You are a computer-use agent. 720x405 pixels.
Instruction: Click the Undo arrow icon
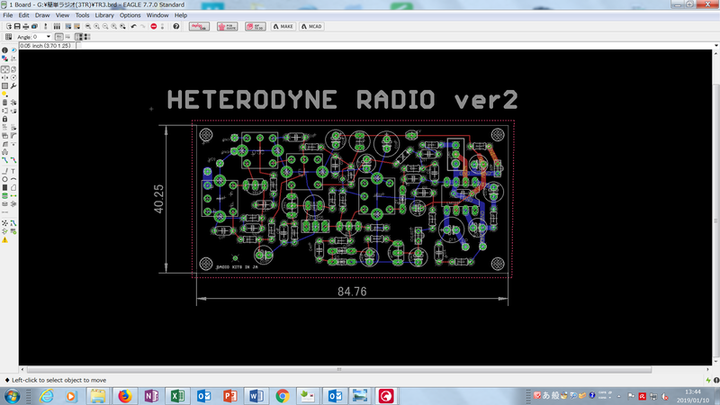[x=133, y=26]
